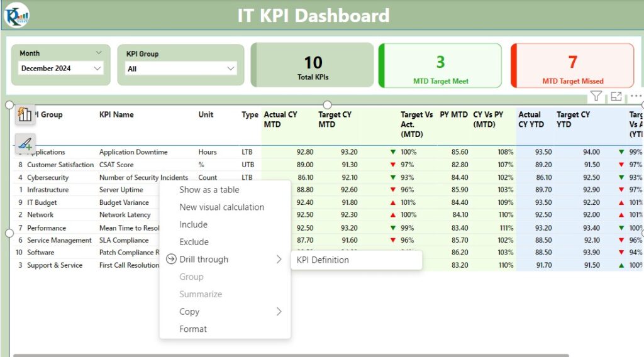The width and height of the screenshot is (644, 357).
Task: Sort by Unit column header
Action: point(206,114)
